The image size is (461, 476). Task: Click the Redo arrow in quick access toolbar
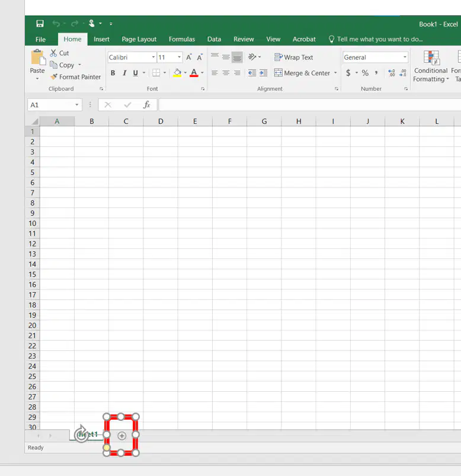(x=74, y=23)
